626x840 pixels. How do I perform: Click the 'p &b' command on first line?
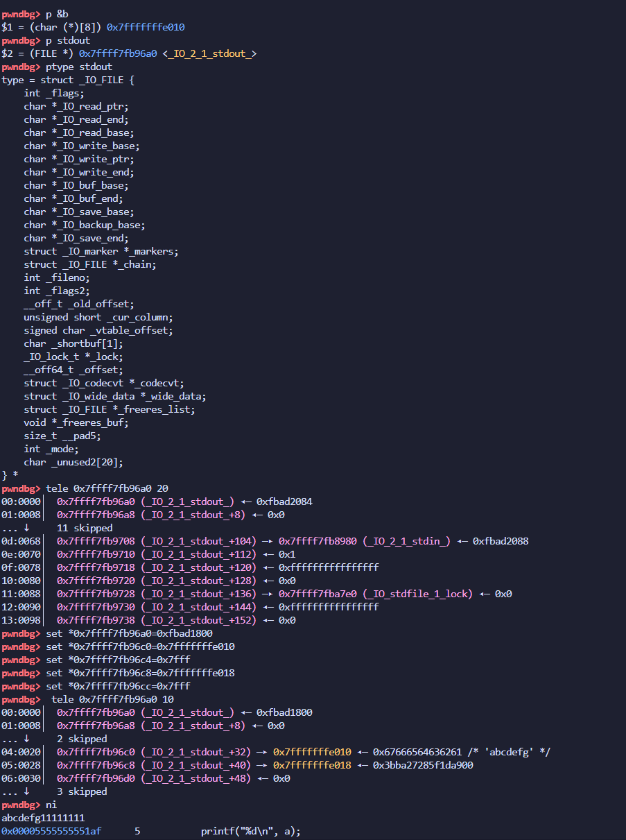pyautogui.click(x=57, y=14)
